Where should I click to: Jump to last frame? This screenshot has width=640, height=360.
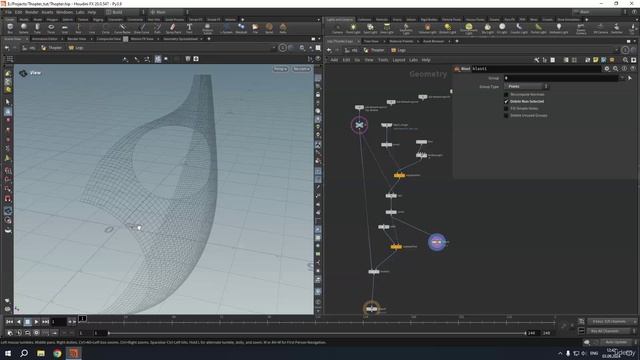pyautogui.click(x=45, y=322)
